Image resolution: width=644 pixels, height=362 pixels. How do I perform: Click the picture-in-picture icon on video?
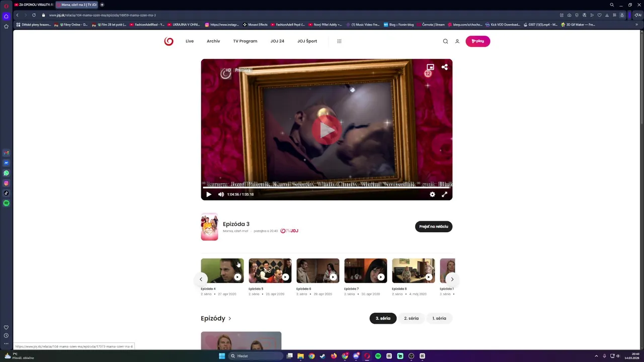pos(430,67)
